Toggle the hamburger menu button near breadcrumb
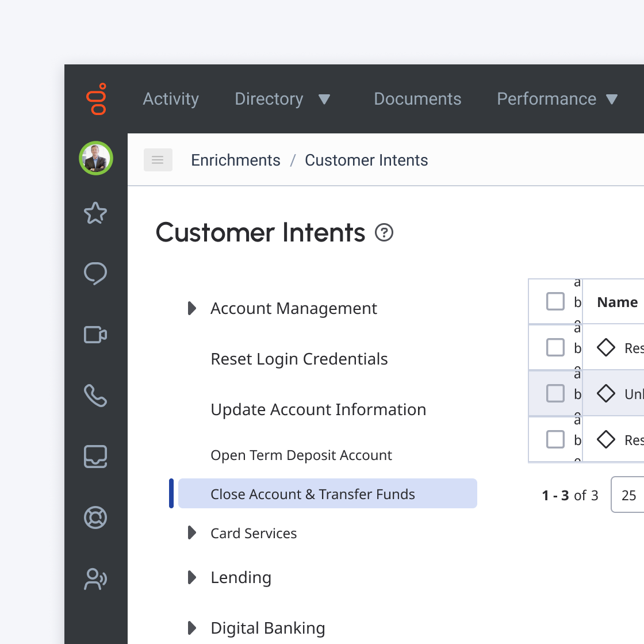 (x=158, y=160)
